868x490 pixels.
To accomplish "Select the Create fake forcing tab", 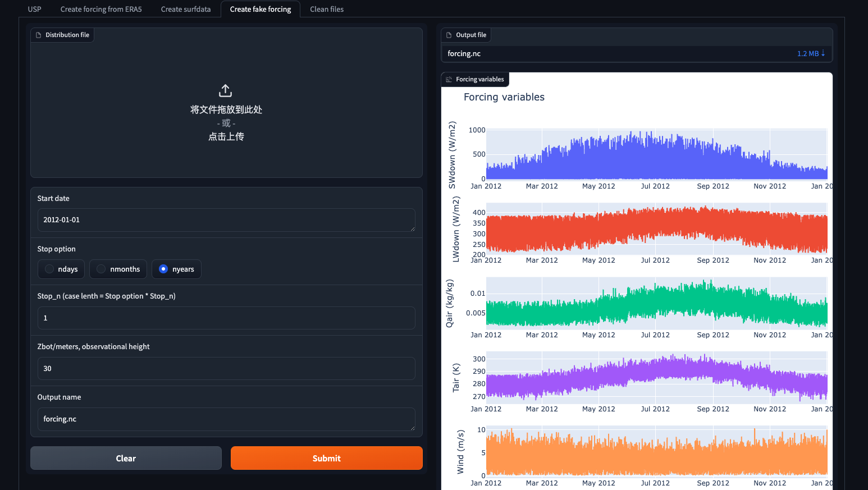I will (x=261, y=9).
